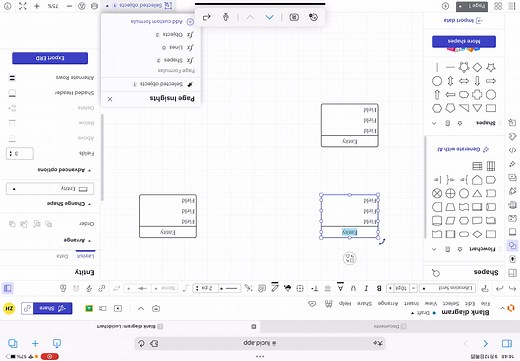Close the Page Insights panel

click(x=110, y=99)
